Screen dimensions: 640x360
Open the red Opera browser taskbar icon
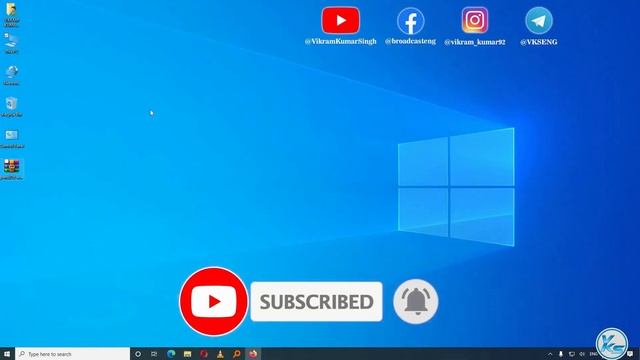pos(204,354)
